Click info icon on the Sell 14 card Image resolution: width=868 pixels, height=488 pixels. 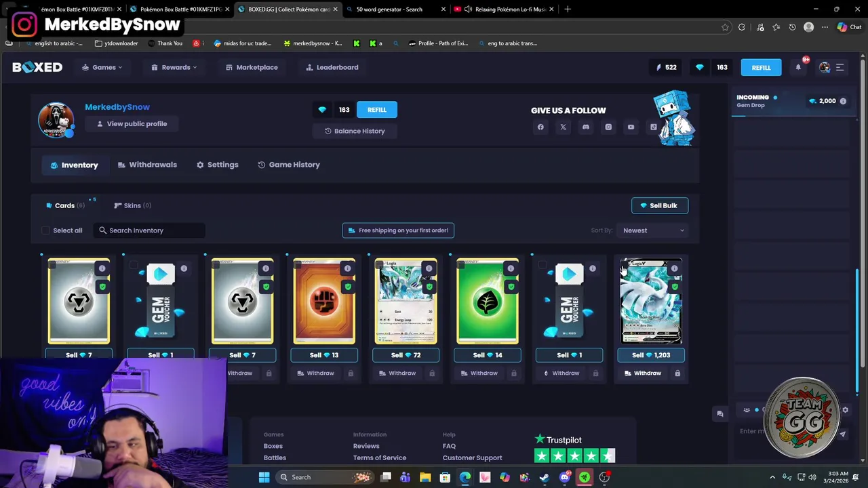tap(511, 268)
